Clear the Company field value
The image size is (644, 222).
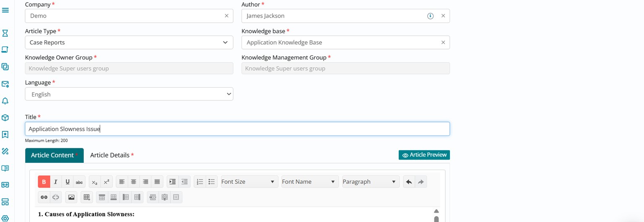[226, 16]
